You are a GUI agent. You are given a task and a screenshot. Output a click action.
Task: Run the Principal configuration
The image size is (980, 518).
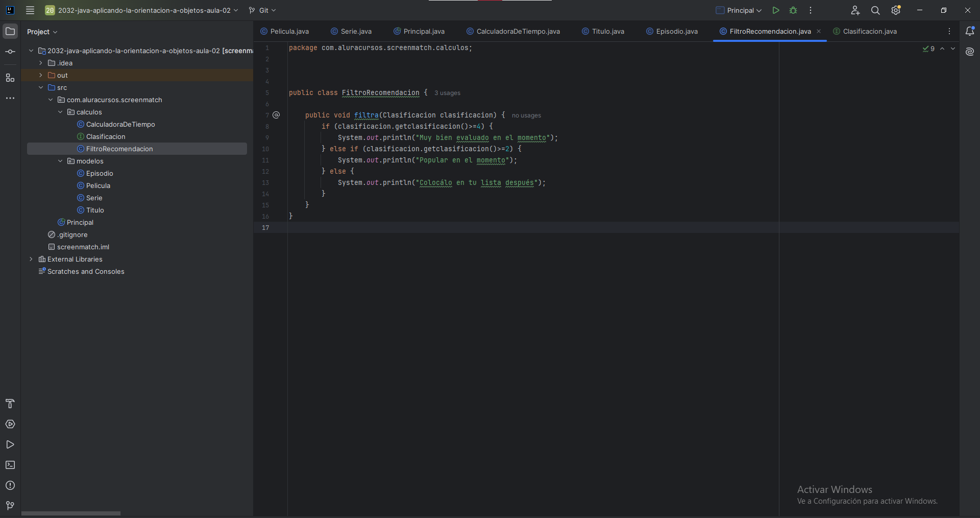point(776,10)
